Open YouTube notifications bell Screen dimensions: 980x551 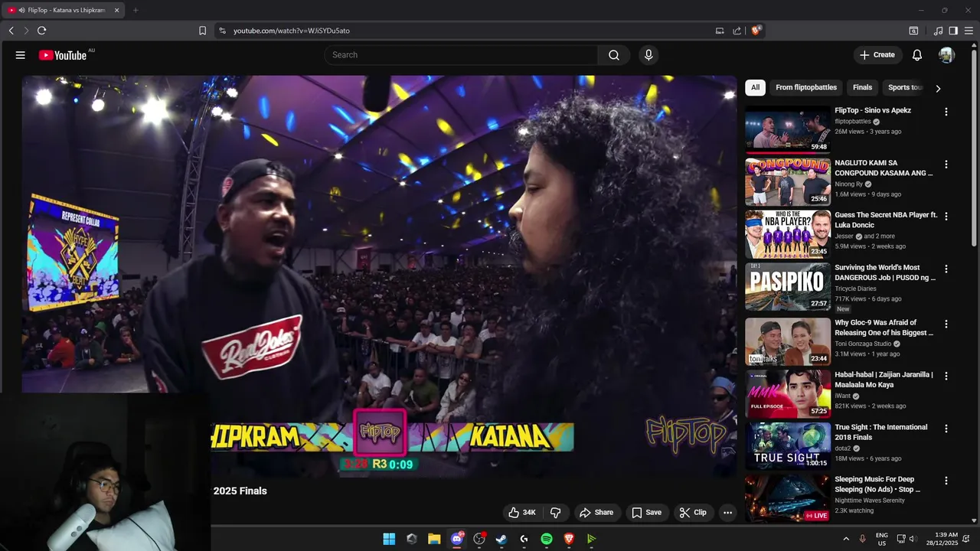tap(917, 55)
